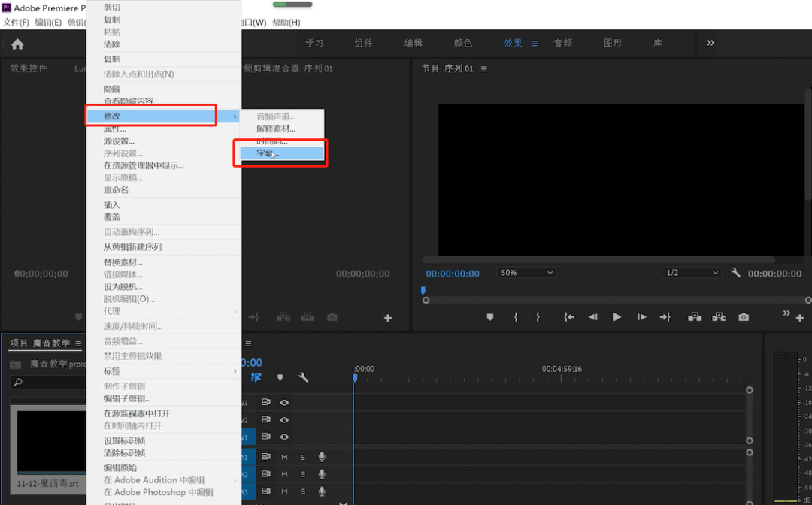812x505 pixels.
Task: Open the 项目: 魔音教学 panel menu
Action: coord(78,343)
